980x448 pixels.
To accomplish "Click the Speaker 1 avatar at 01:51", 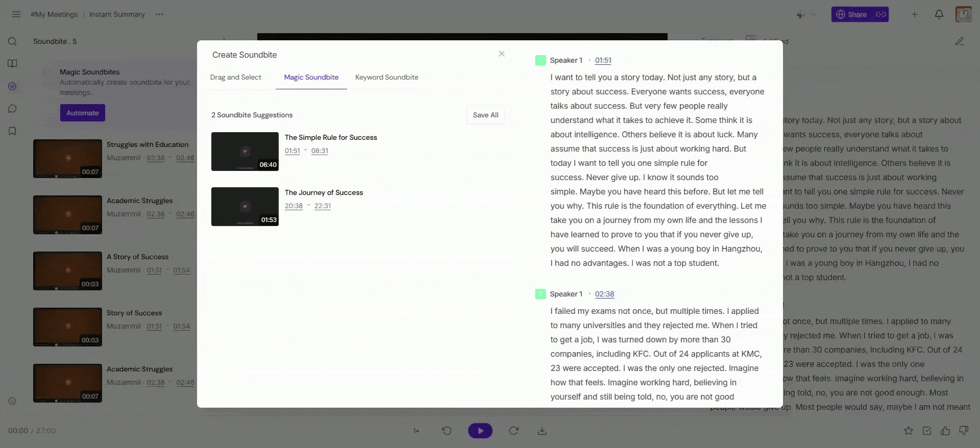I will pyautogui.click(x=541, y=60).
